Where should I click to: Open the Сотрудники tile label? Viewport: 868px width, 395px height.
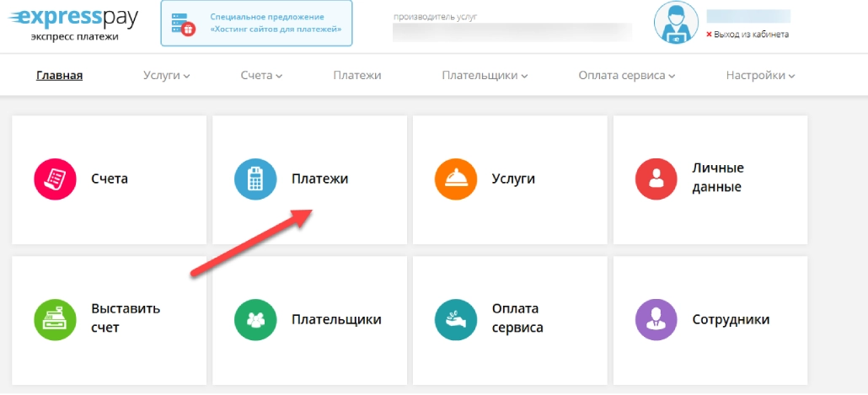731,319
